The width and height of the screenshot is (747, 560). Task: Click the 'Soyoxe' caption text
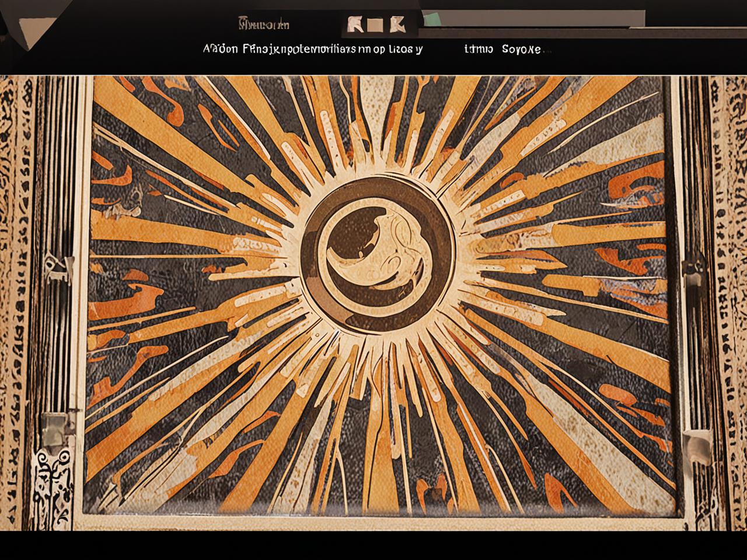[521, 49]
